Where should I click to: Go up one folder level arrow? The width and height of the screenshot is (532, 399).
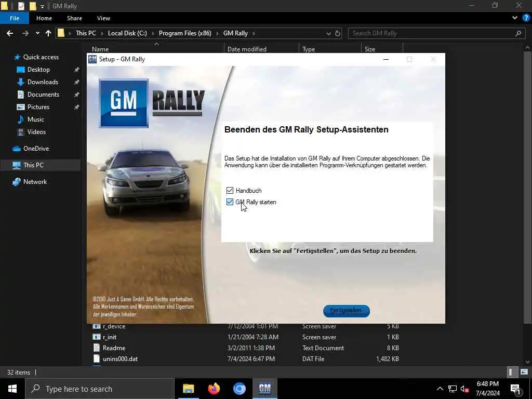48,33
